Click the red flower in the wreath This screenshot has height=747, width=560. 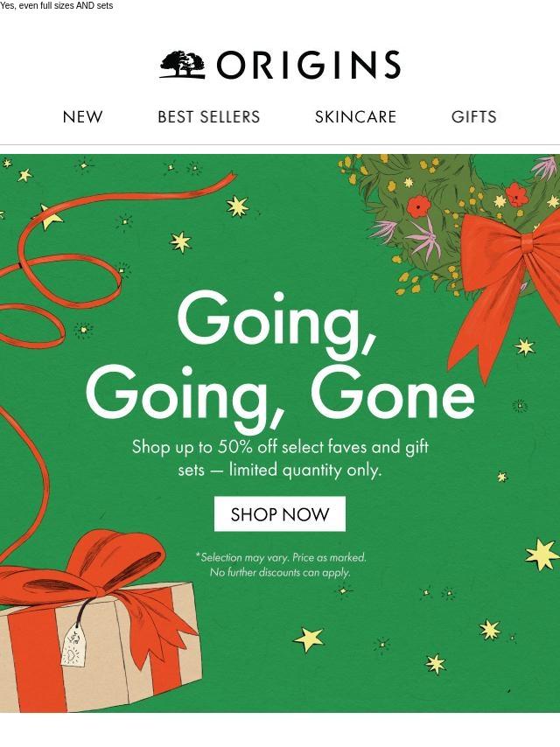[419, 206]
